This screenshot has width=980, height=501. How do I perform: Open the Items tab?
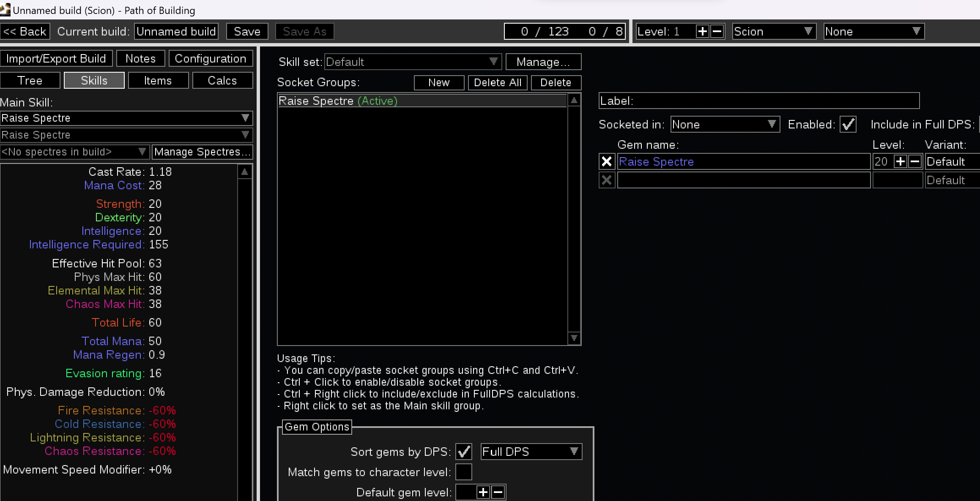click(x=158, y=81)
